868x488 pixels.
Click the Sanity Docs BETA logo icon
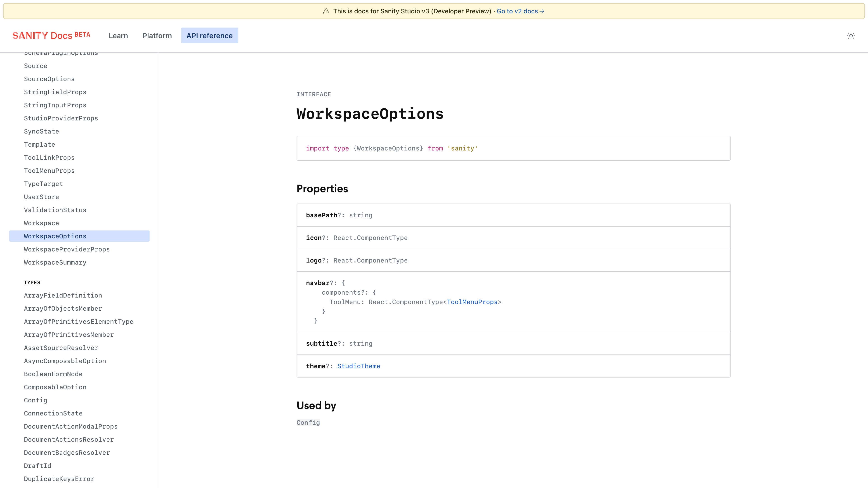51,35
